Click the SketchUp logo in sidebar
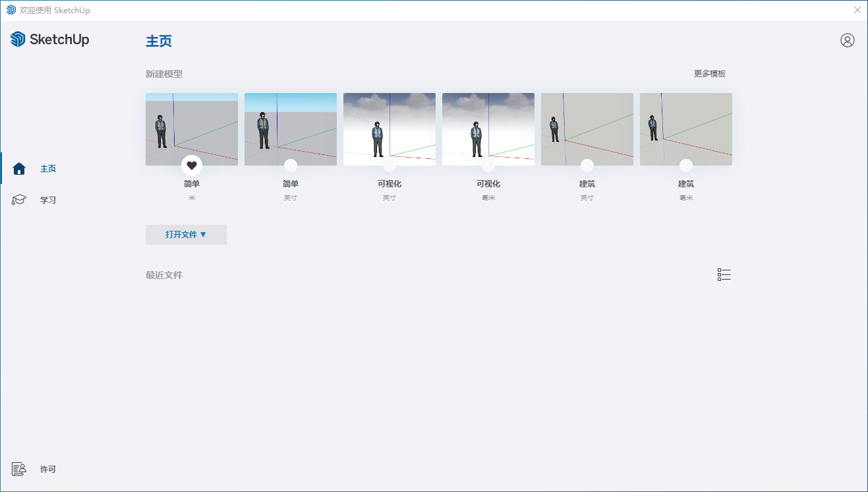868x492 pixels. coord(50,40)
